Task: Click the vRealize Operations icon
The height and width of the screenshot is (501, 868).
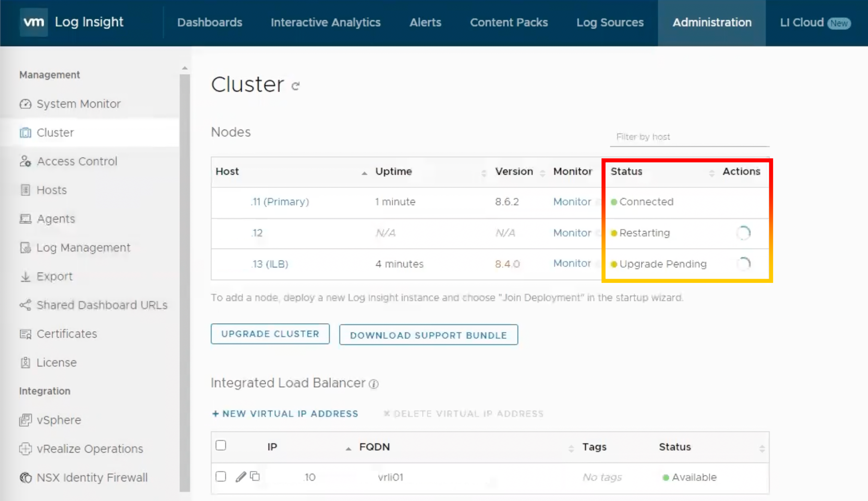Action: point(26,449)
